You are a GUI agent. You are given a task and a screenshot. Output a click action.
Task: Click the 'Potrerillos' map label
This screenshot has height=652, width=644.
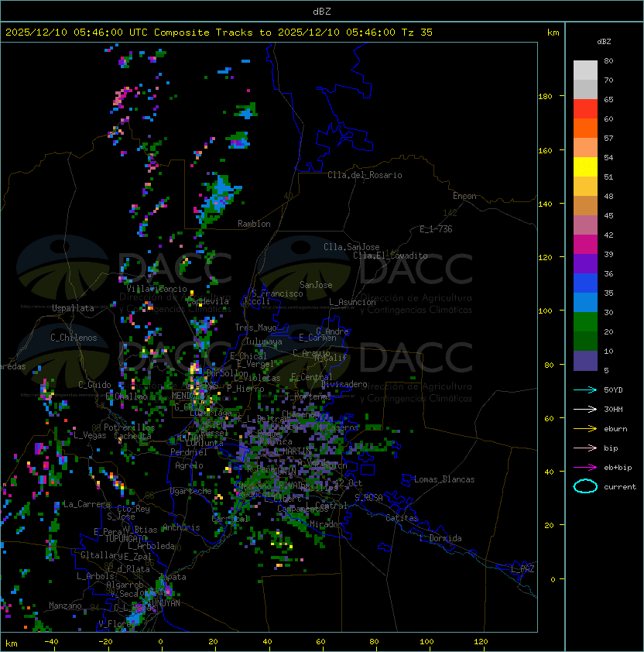point(129,427)
